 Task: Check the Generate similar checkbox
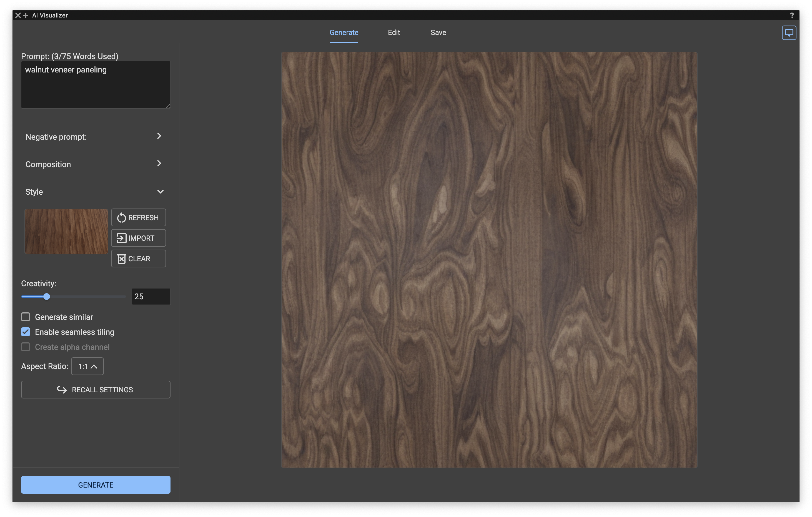[26, 317]
